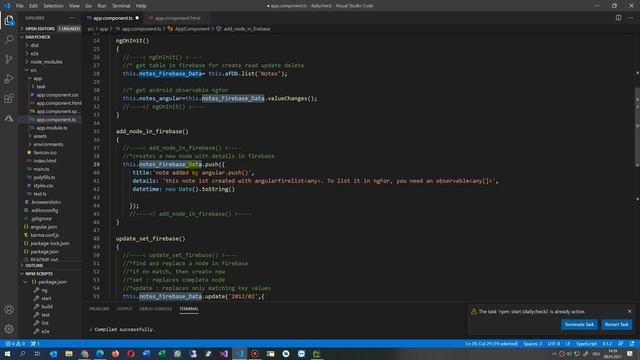Open the Windows Action Center icon
The width and height of the screenshot is (640, 360).
(x=630, y=354)
